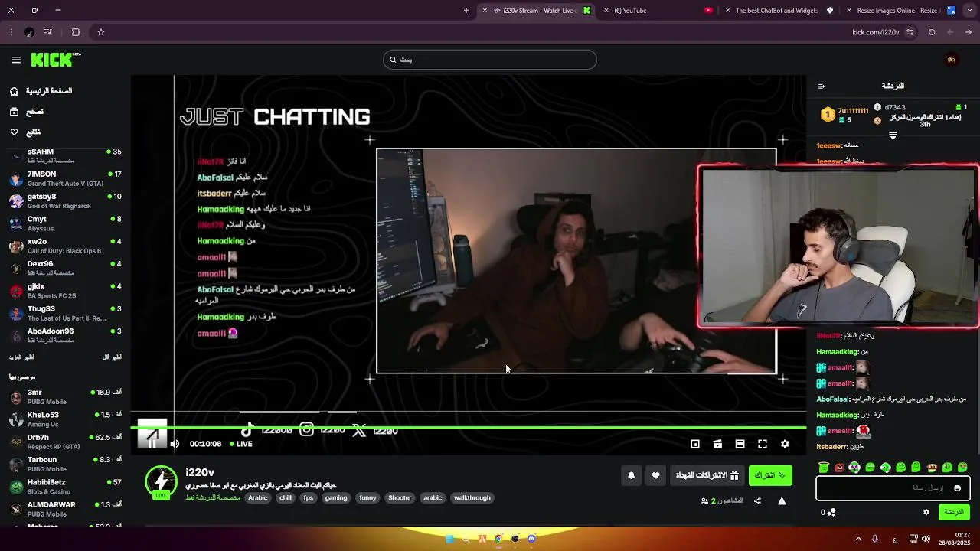Click username itsbaderr in the chat panel
This screenshot has height=551, width=980.
click(832, 447)
